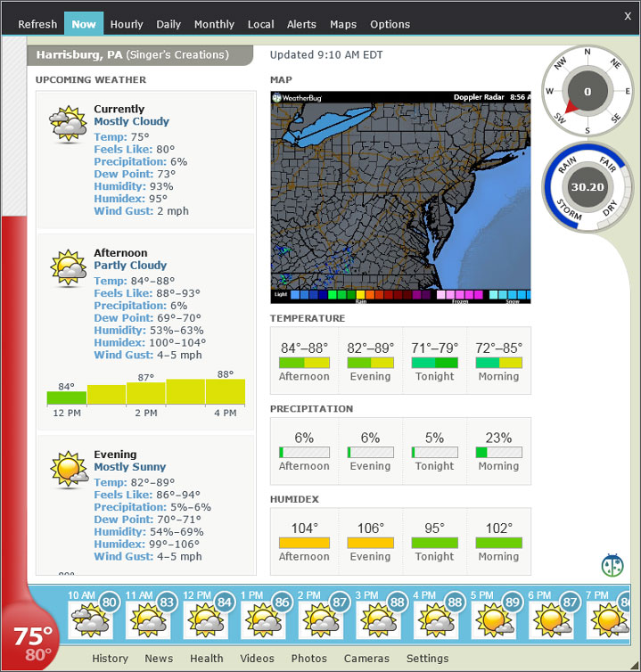Screen dimensions: 641x672
Task: Click the Morning temperature 72°–85° cell
Action: tap(498, 361)
